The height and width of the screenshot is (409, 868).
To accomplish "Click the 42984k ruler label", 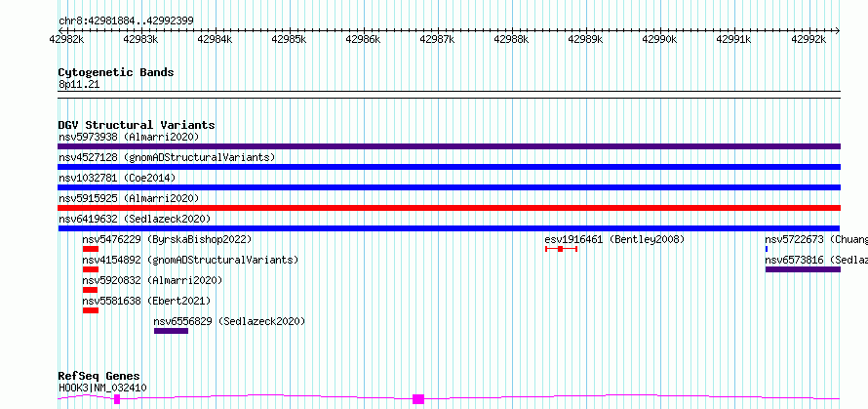I will click(x=215, y=39).
